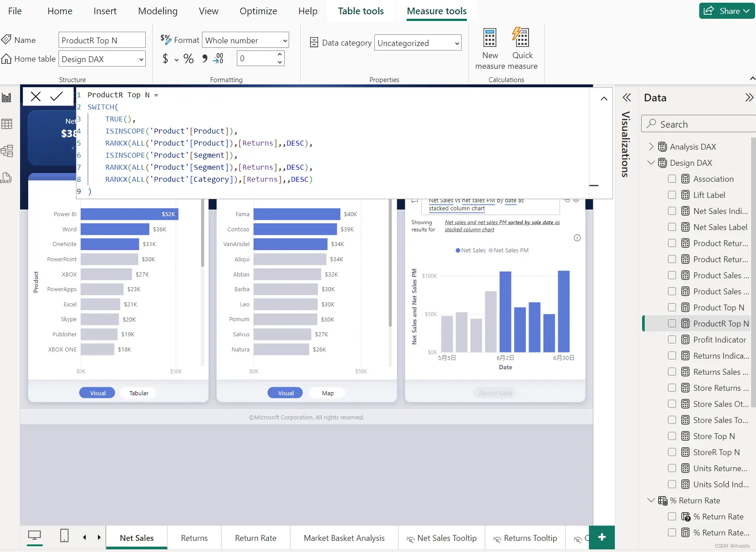Increase decimal places stepper up

click(280, 54)
